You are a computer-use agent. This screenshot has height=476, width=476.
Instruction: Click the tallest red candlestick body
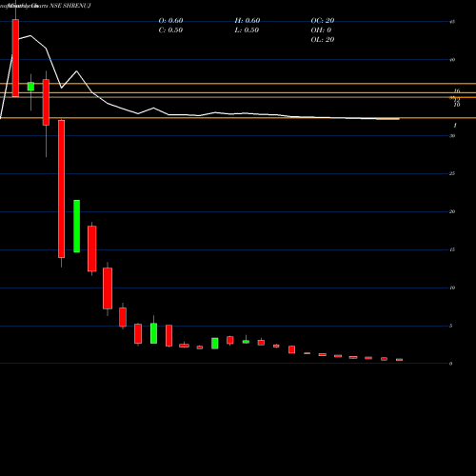coord(61,188)
